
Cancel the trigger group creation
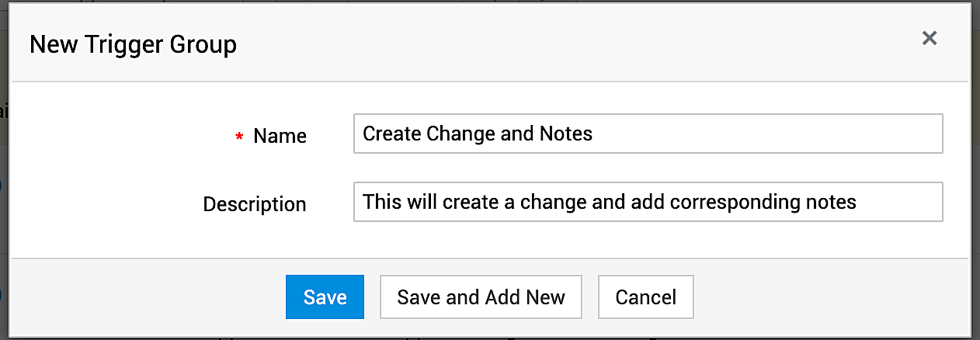pyautogui.click(x=645, y=297)
